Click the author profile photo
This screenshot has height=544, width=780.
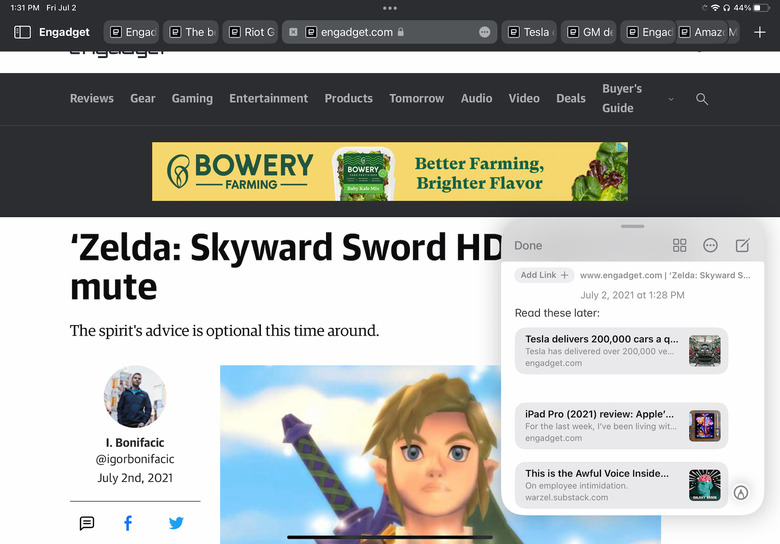(135, 396)
